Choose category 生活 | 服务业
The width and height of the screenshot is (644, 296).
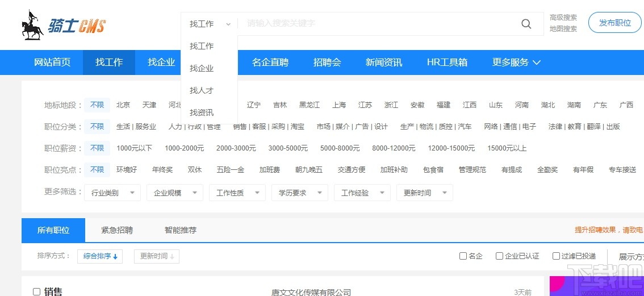click(x=136, y=127)
